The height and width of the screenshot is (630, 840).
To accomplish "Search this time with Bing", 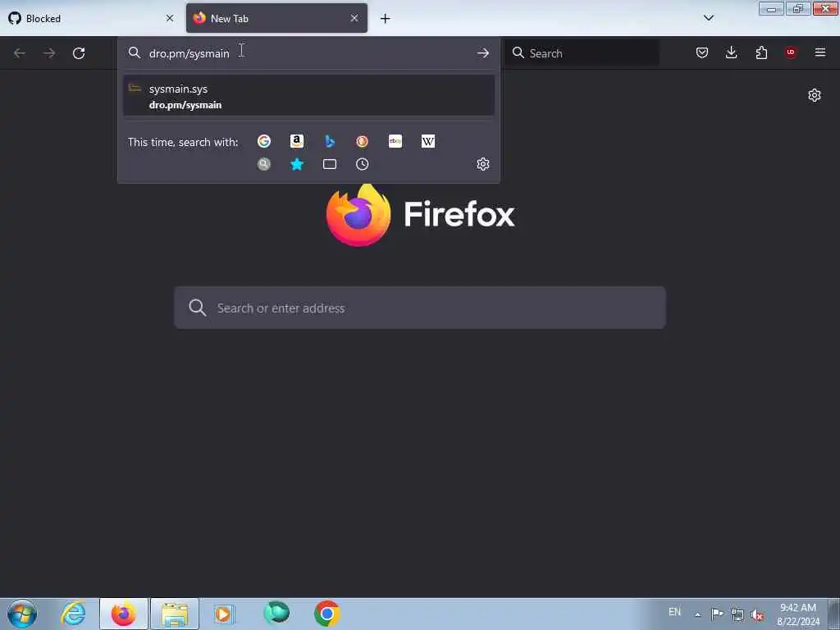I will 330,141.
